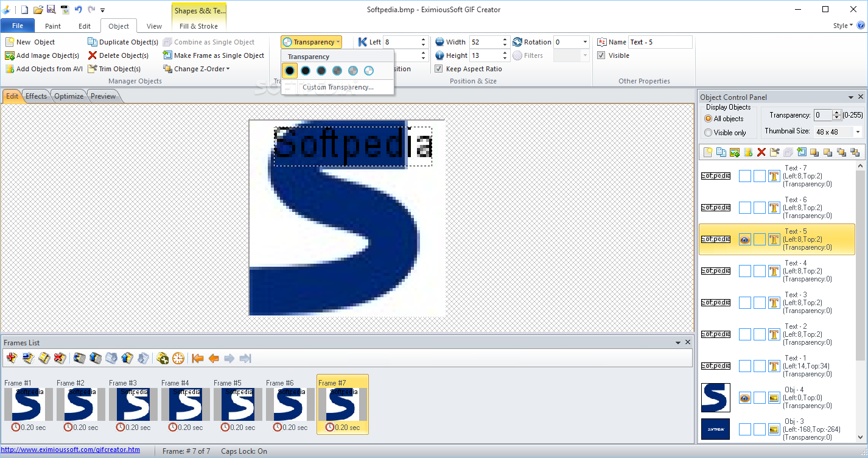868x458 pixels.
Task: Switch to the View ribbon tab
Action: (155, 26)
